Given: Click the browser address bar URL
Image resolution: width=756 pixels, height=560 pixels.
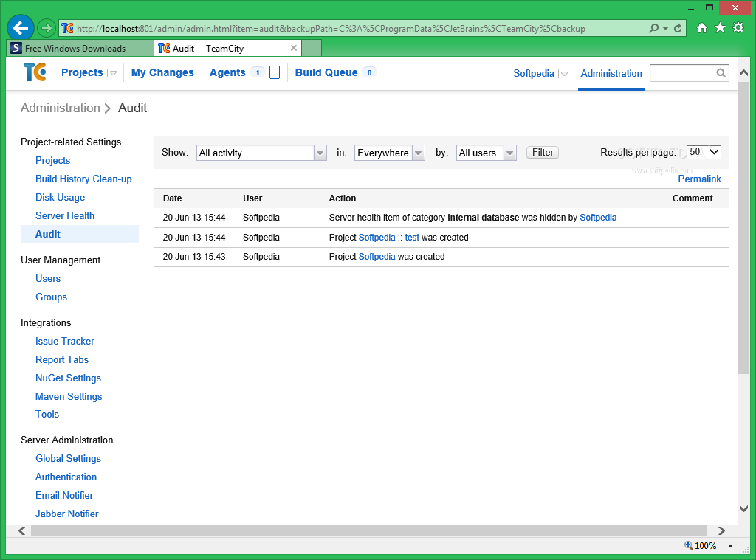Looking at the screenshot, I should point(330,29).
